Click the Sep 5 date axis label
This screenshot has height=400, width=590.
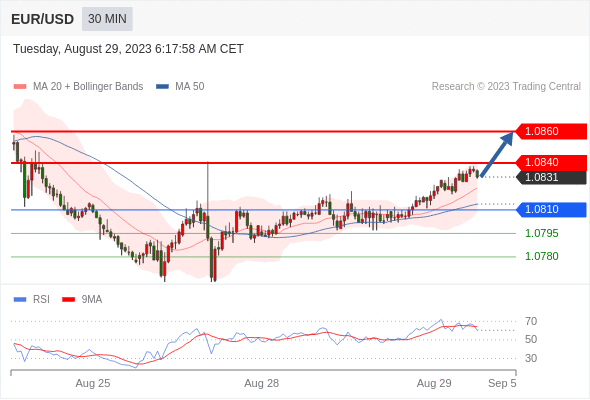tap(502, 383)
